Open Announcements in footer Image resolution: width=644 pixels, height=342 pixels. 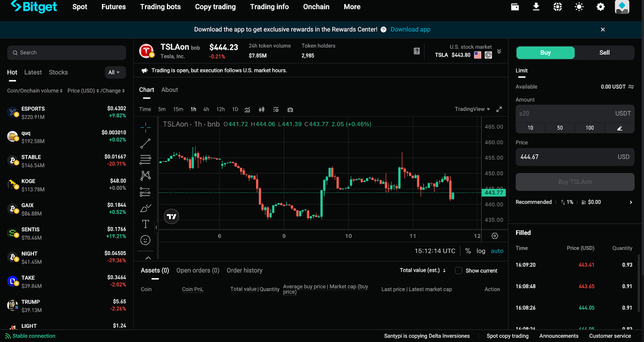559,336
